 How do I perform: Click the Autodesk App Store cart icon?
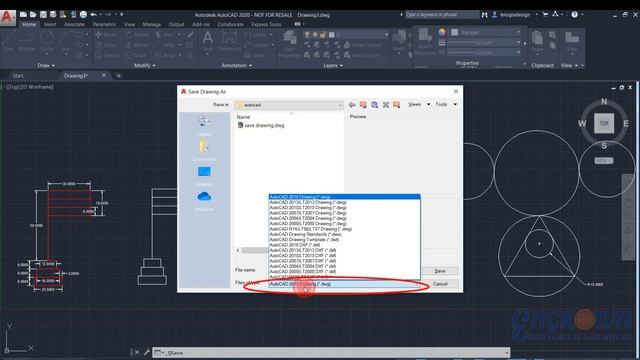545,15
